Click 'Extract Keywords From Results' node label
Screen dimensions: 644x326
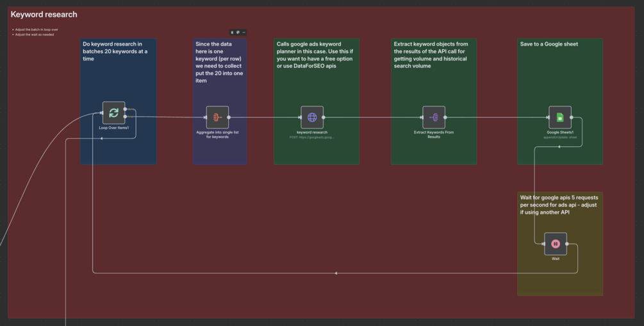[434, 134]
